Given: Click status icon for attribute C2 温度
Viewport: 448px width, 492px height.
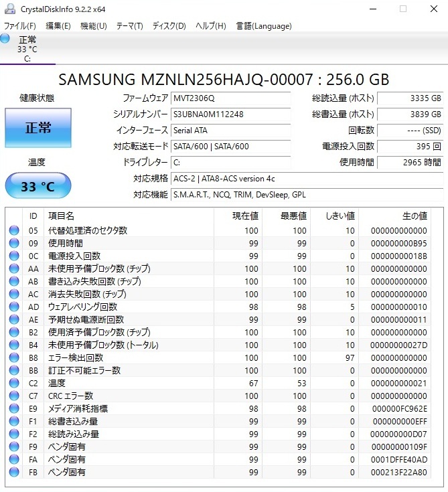Looking at the screenshot, I should tap(14, 383).
